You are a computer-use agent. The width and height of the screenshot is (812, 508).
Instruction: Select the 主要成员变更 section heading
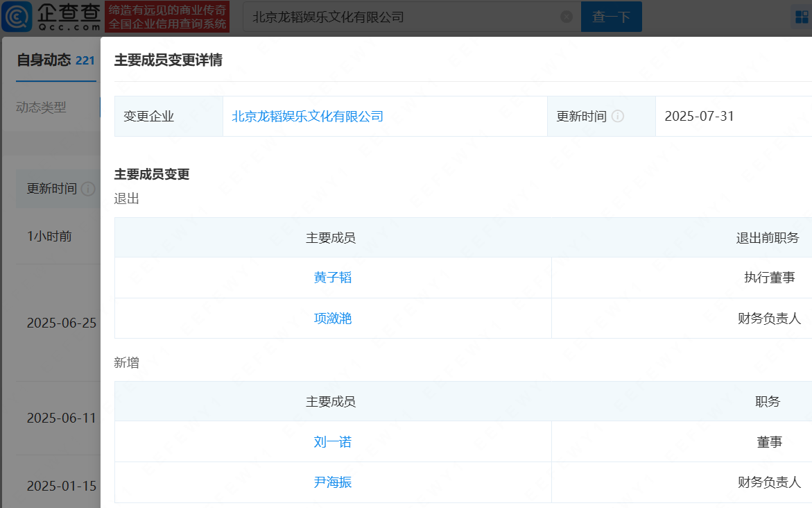(152, 174)
